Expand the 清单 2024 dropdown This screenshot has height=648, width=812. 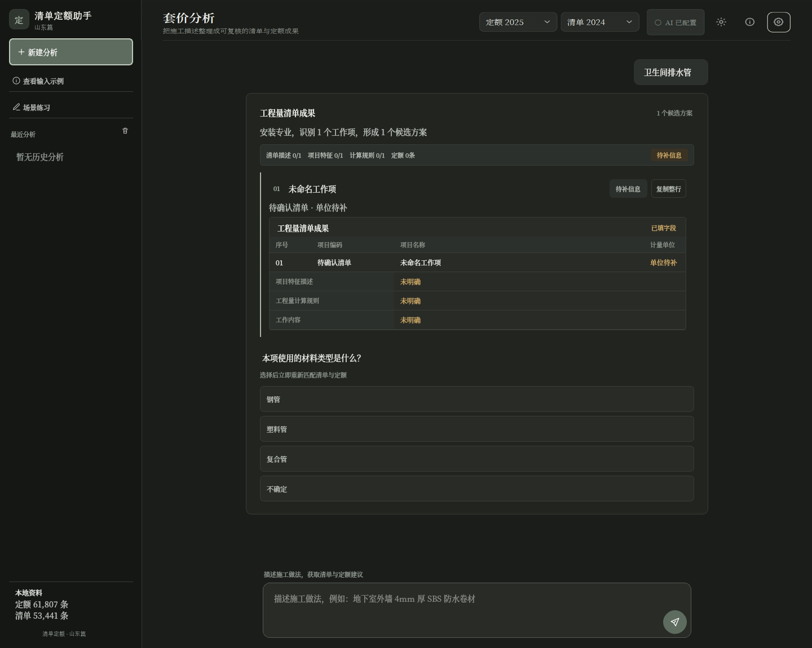click(x=600, y=22)
